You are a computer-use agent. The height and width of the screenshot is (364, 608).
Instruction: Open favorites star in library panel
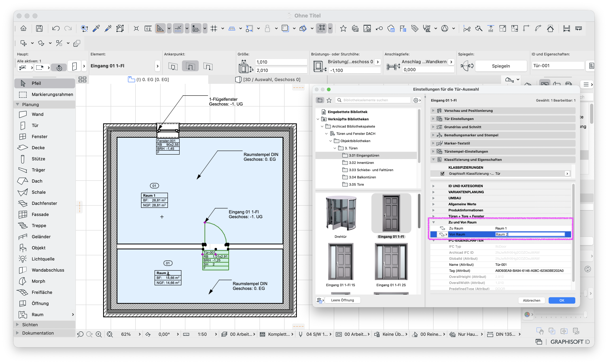[x=329, y=100]
